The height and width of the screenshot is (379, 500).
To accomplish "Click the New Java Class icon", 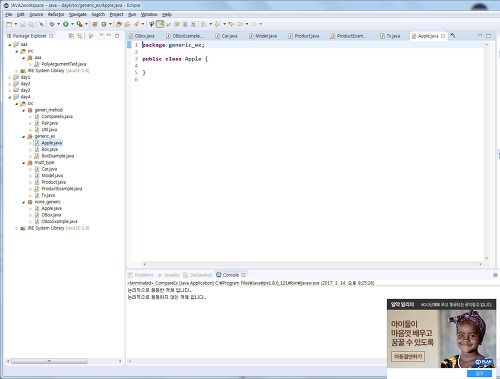I will (104, 24).
